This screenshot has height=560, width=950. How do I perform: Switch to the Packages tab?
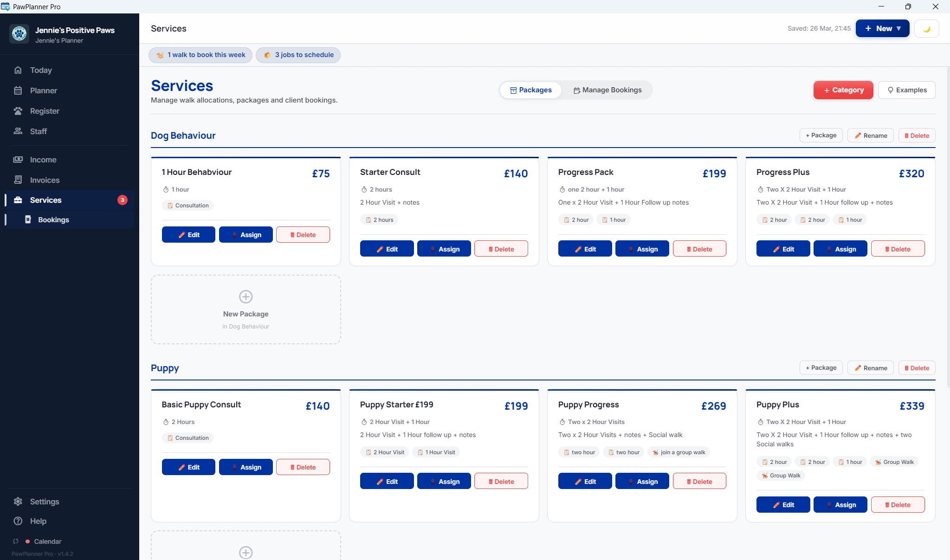coord(531,90)
